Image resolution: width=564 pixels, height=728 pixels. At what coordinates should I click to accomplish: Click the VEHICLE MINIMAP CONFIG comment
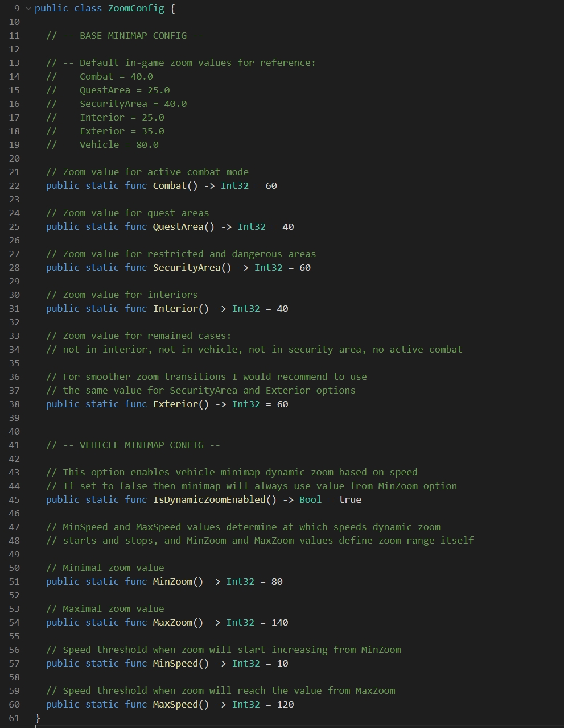tap(133, 445)
